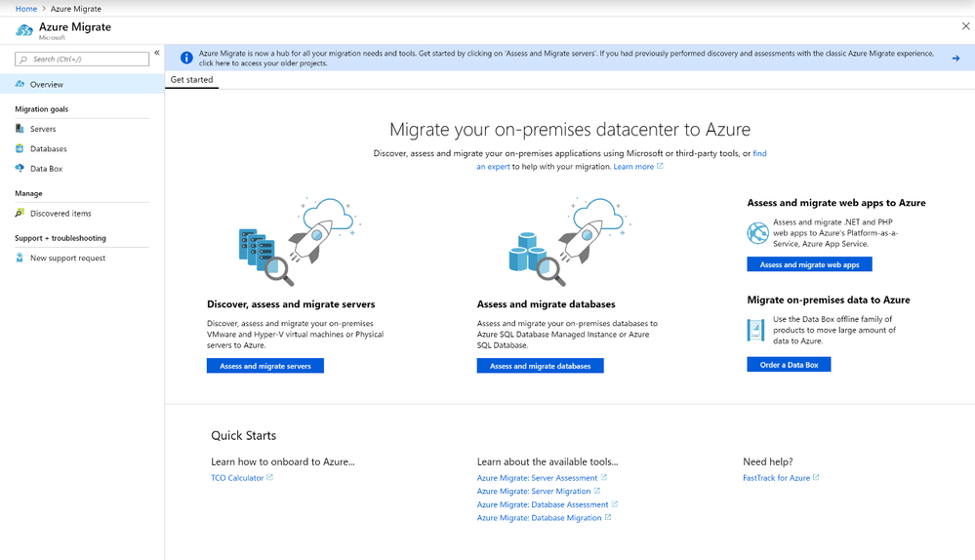Click the New support request icon

(20, 258)
